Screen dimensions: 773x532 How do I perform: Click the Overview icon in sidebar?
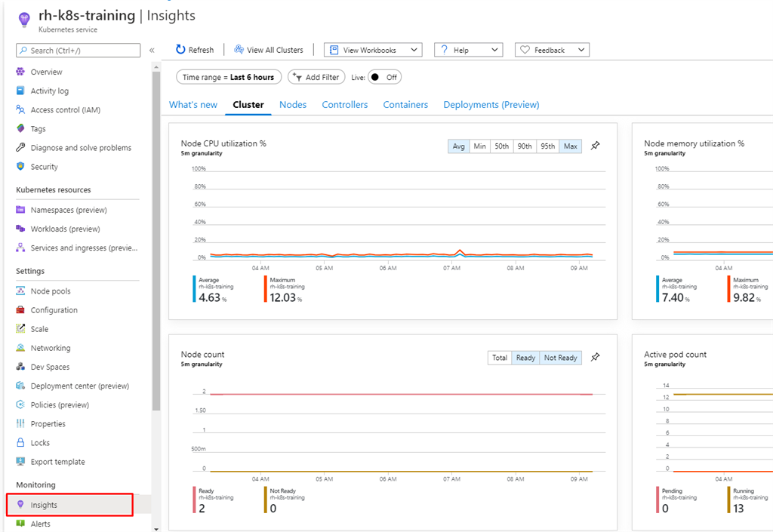[x=21, y=72]
